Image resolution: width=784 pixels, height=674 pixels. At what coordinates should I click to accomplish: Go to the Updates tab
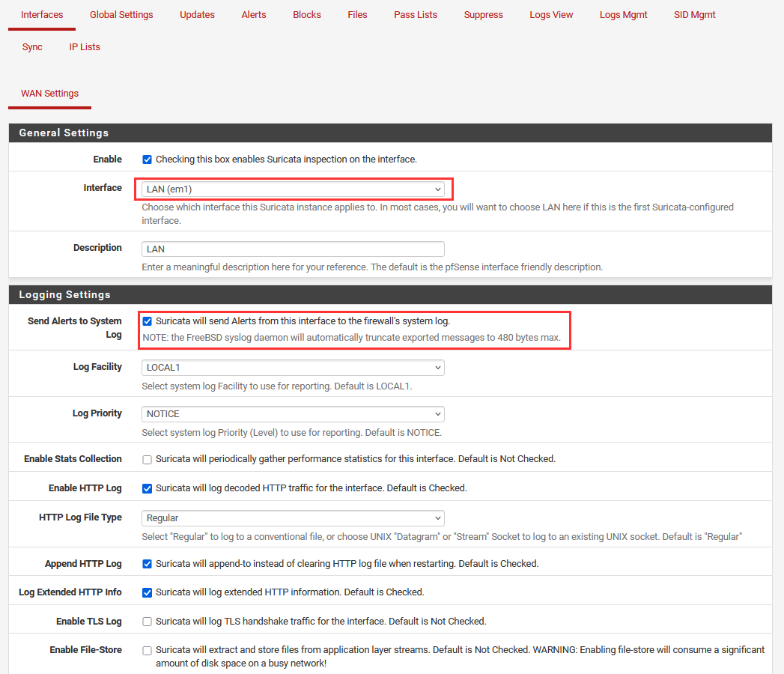pos(197,15)
